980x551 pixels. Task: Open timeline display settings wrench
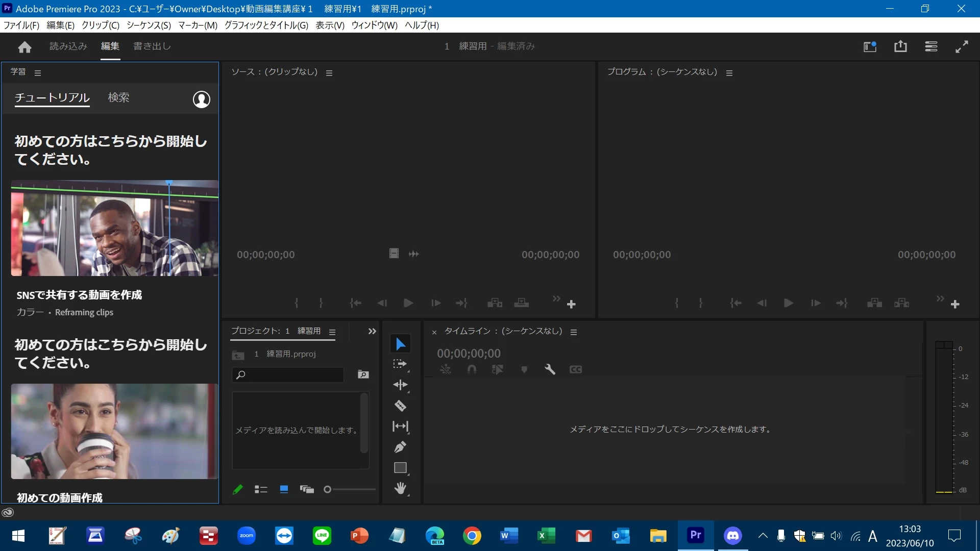tap(550, 369)
